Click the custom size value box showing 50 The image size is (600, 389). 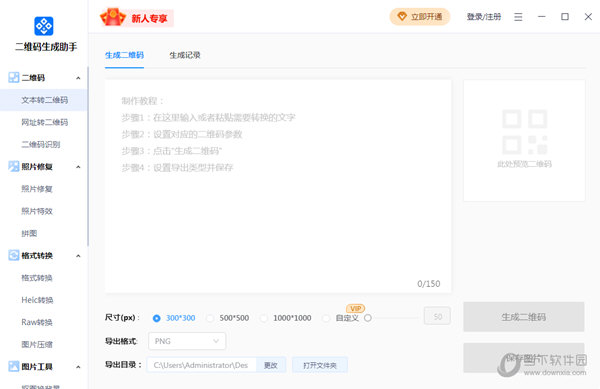point(437,316)
